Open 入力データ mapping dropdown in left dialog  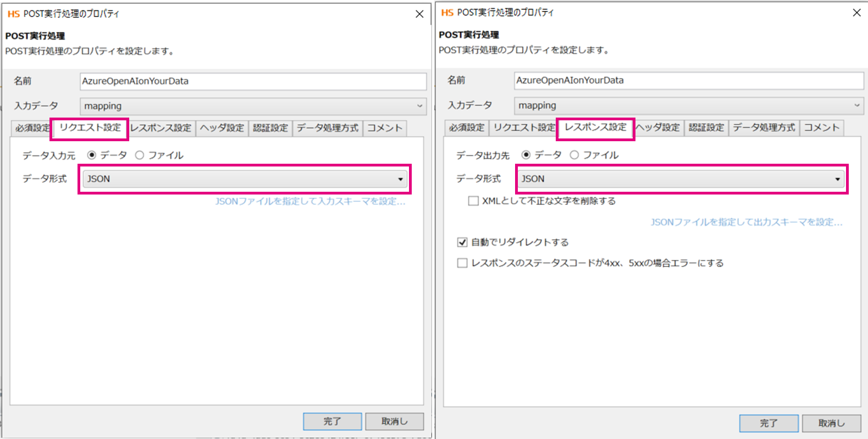click(253, 106)
